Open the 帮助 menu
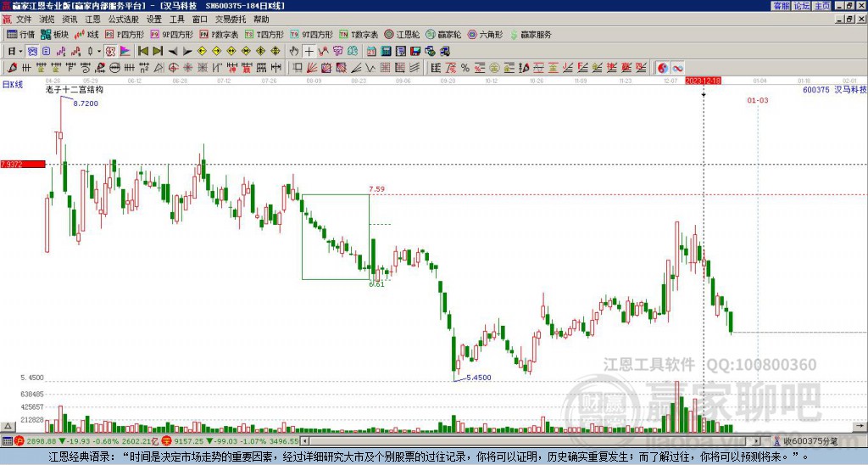868x465 pixels. (261, 20)
